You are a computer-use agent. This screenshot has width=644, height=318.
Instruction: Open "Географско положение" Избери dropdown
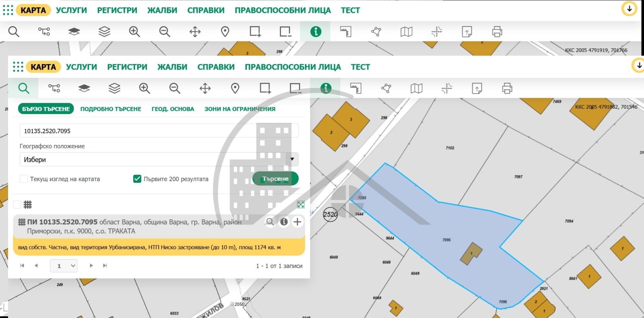pyautogui.click(x=159, y=159)
